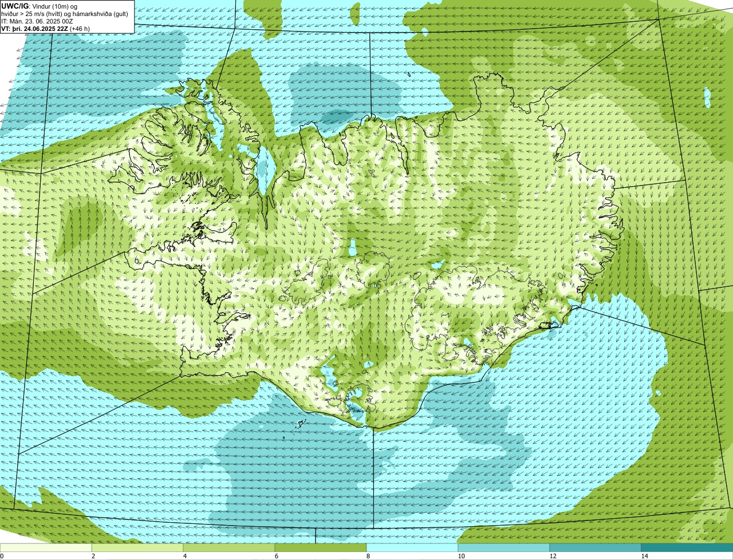The image size is (733, 560).
Task: Click the 10–12 m/s turquoise legend swatch
Action: click(504, 547)
